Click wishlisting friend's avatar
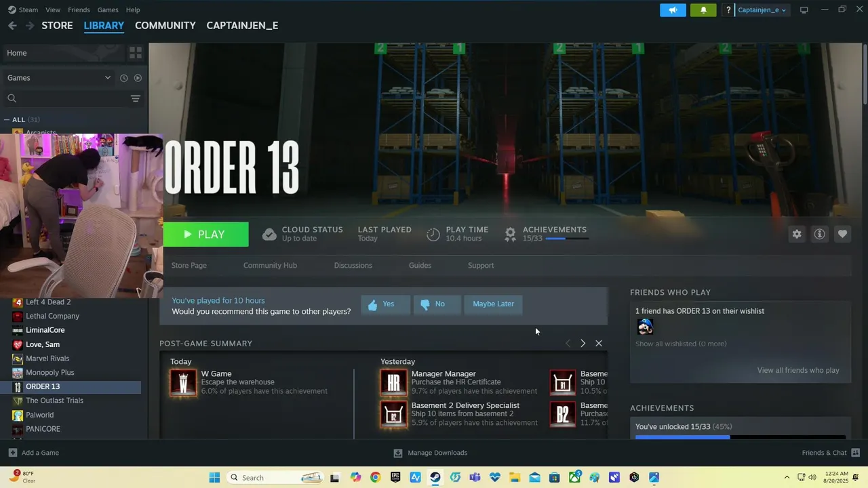 645,327
